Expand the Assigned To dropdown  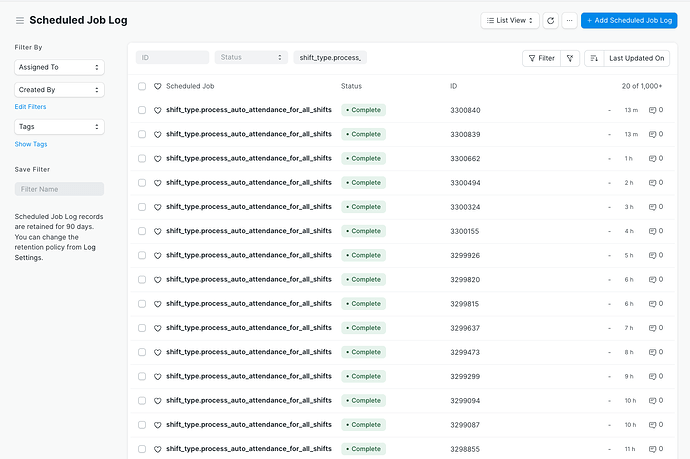click(x=59, y=67)
